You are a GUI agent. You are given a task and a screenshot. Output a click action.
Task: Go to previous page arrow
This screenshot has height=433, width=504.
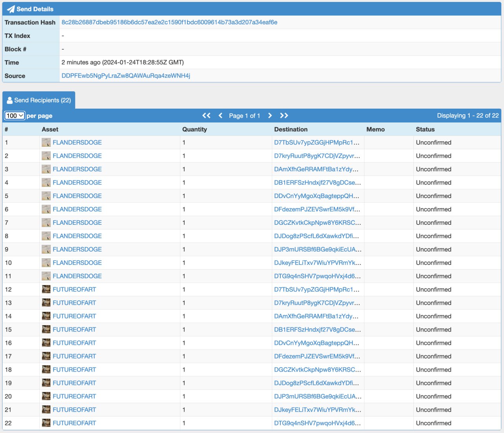tap(220, 115)
